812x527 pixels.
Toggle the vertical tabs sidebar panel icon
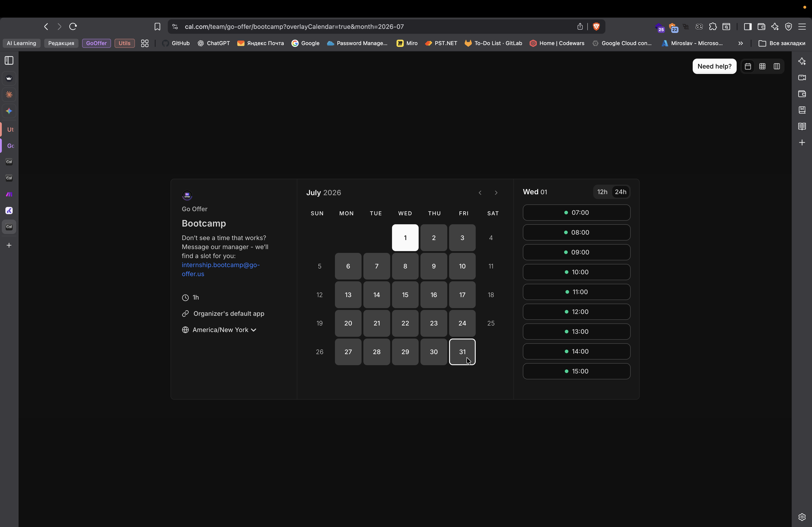(9, 61)
